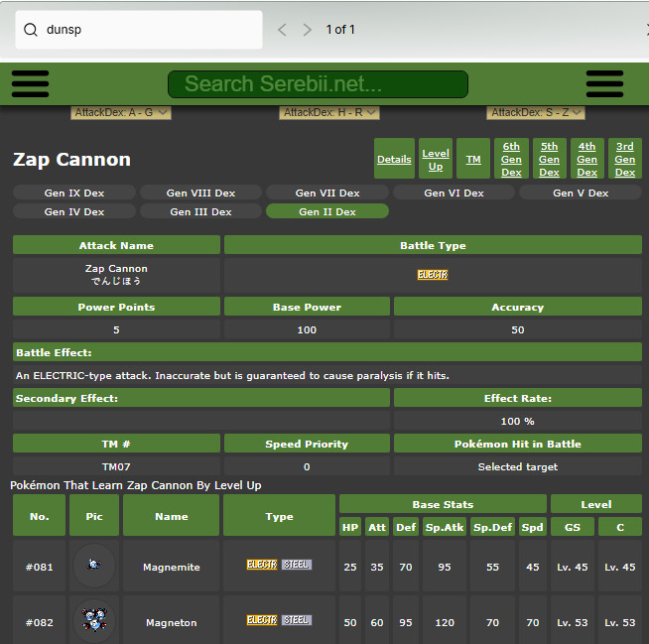Click Magneton's Electric type badge

click(x=262, y=620)
